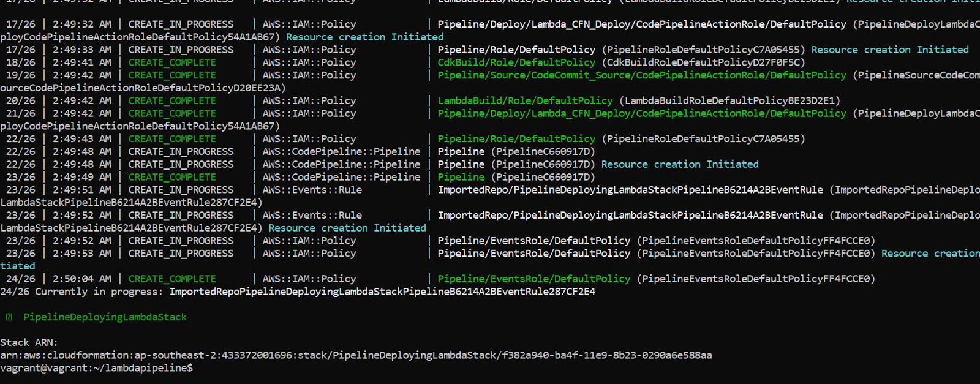Click the arn:aws:cloudformation stack ARN line
Image resolution: width=980 pixels, height=384 pixels.
356,355
